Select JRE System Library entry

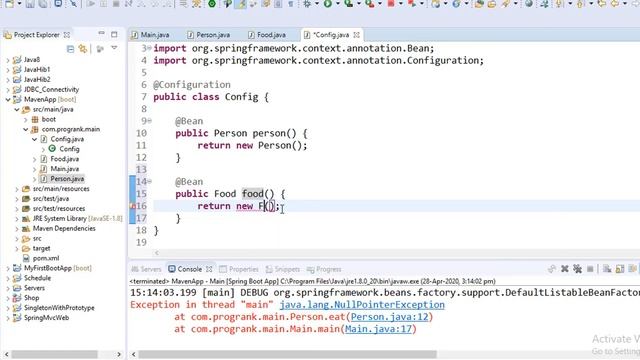point(77,218)
